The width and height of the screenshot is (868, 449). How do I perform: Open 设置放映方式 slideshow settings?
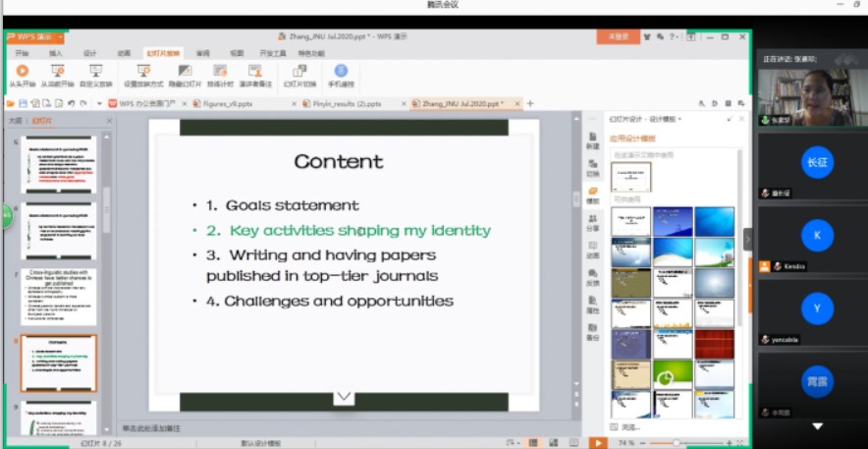point(141,72)
